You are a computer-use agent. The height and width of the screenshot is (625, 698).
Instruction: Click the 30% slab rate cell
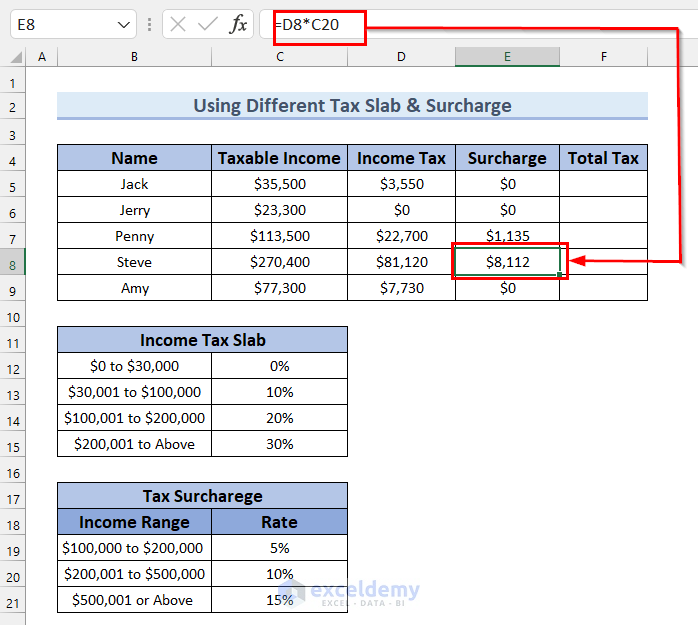click(280, 444)
